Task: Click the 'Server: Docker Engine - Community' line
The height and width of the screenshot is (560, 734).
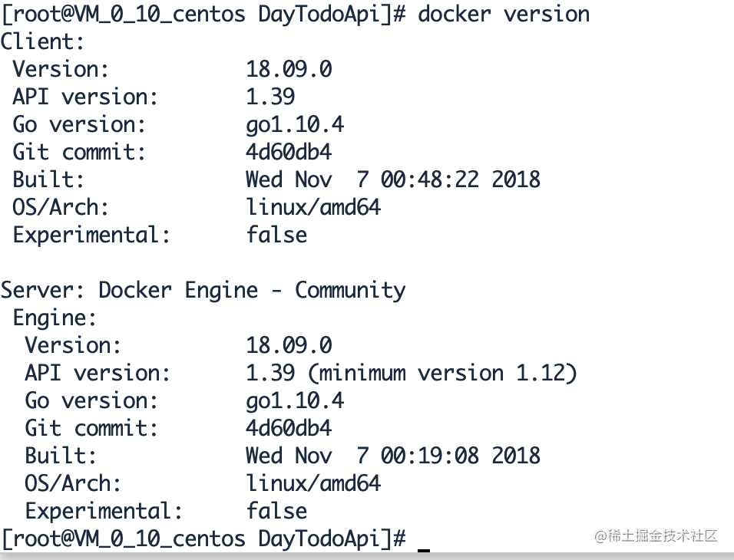Action: point(203,291)
